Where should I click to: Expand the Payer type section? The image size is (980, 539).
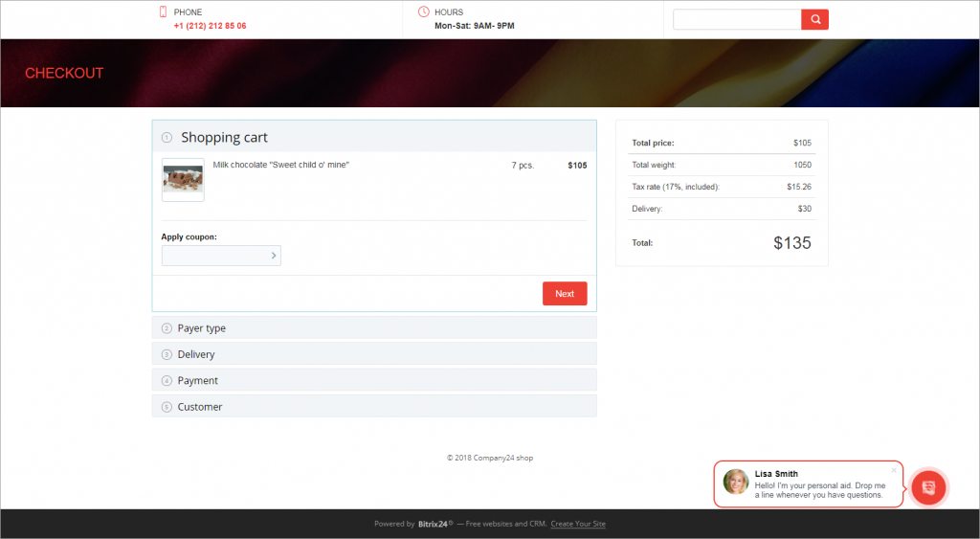(374, 327)
